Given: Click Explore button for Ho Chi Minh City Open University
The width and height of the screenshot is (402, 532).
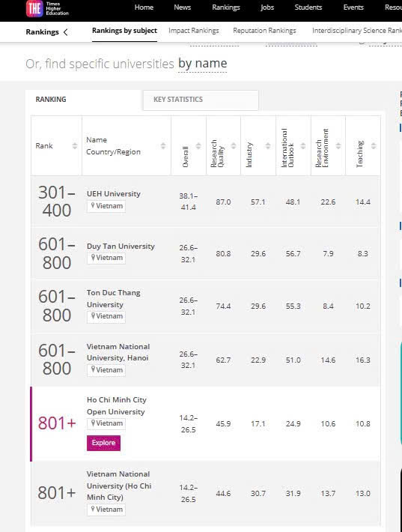Looking at the screenshot, I should pyautogui.click(x=103, y=443).
